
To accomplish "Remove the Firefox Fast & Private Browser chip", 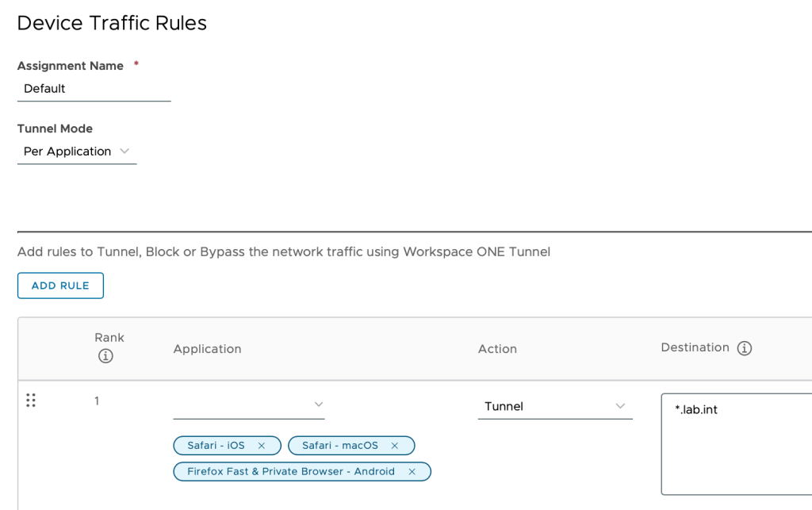I will pos(412,472).
